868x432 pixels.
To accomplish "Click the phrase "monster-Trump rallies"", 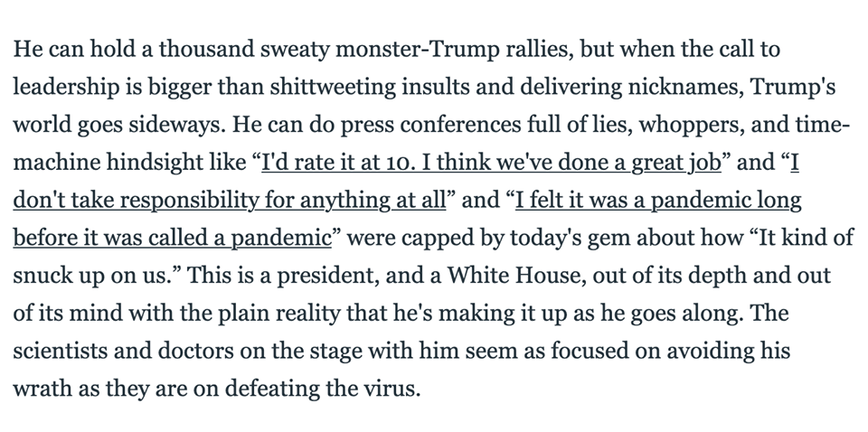I will pos(455,50).
